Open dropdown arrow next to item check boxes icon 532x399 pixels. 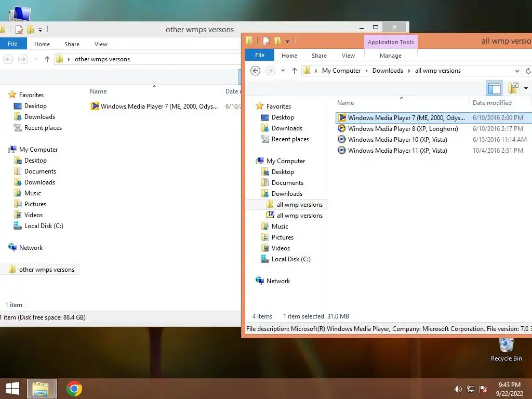pyautogui.click(x=526, y=88)
